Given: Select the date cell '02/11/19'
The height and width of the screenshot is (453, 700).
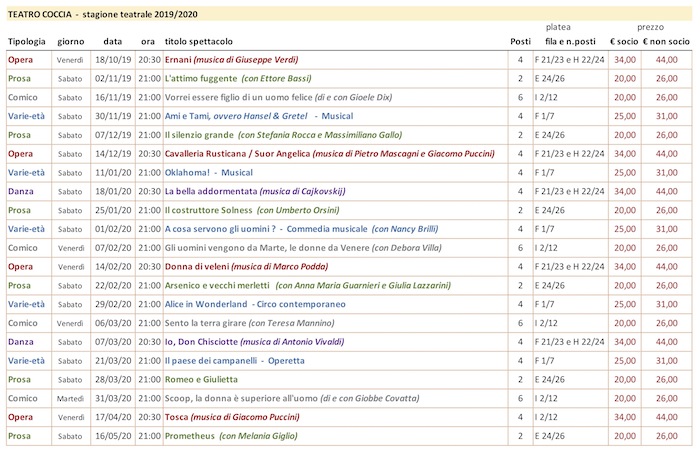Looking at the screenshot, I should click(113, 79).
